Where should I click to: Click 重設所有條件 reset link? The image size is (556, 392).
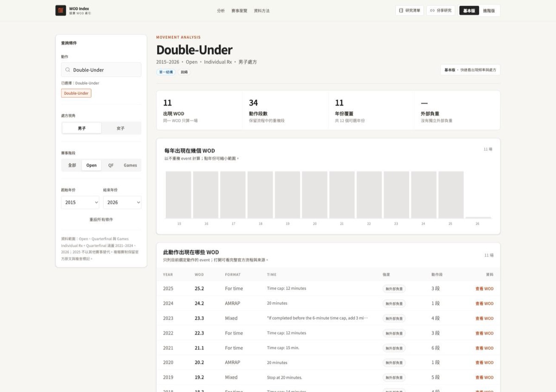(101, 219)
